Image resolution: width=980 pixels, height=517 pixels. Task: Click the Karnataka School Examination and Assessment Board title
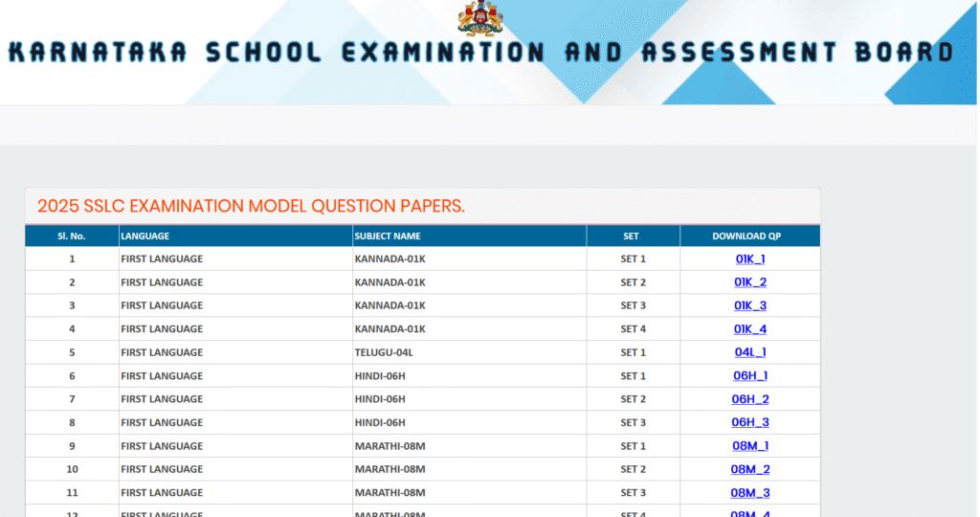481,52
